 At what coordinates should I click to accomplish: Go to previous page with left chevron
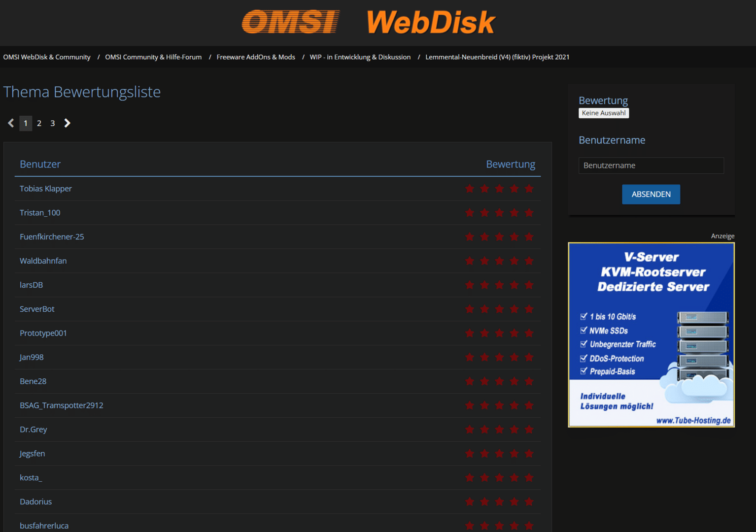coord(11,123)
